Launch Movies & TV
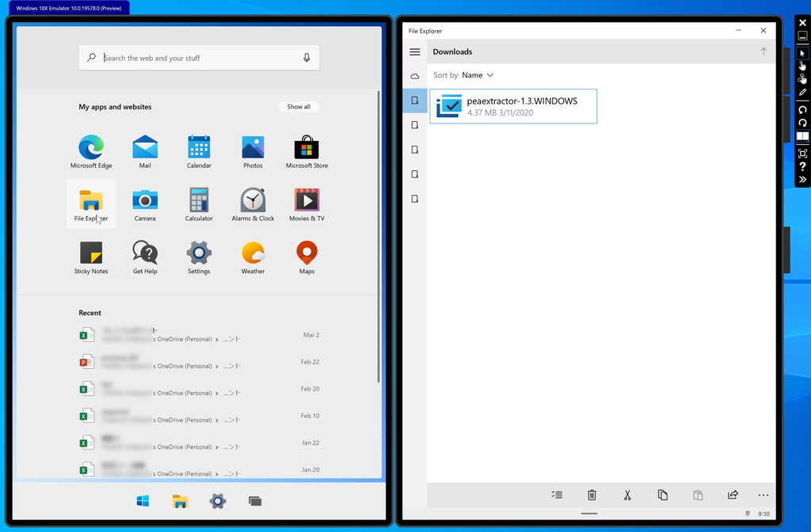Viewport: 811px width, 532px height. point(307,204)
